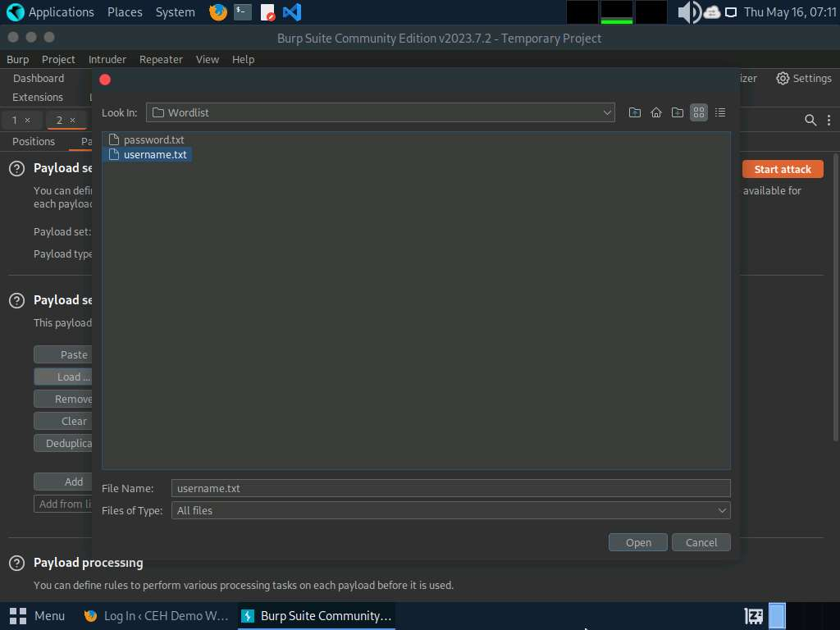Switch to the Positions tab

point(34,141)
